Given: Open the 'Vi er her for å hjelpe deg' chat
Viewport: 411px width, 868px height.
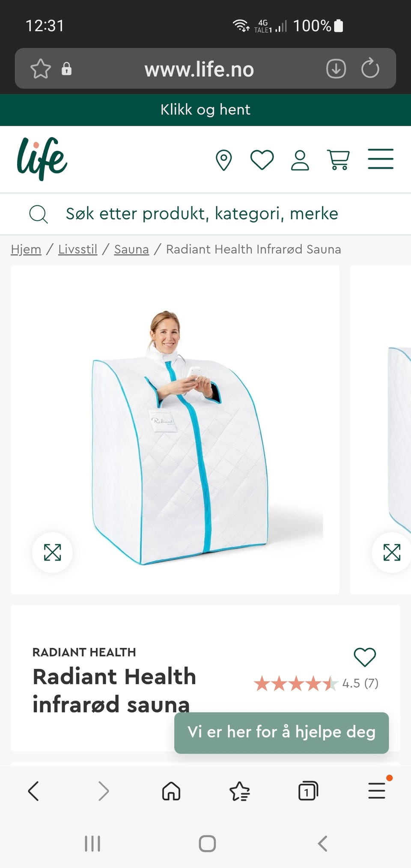Looking at the screenshot, I should (x=281, y=733).
